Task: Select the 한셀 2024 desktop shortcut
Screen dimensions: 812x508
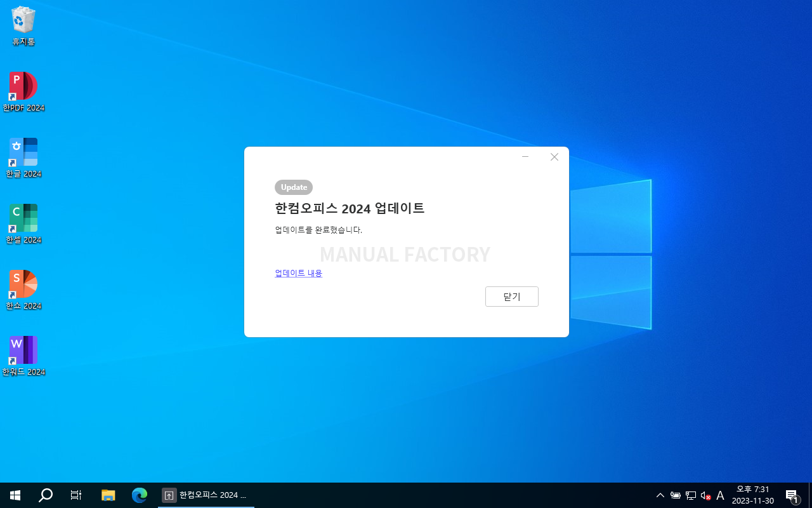Action: coord(23,224)
